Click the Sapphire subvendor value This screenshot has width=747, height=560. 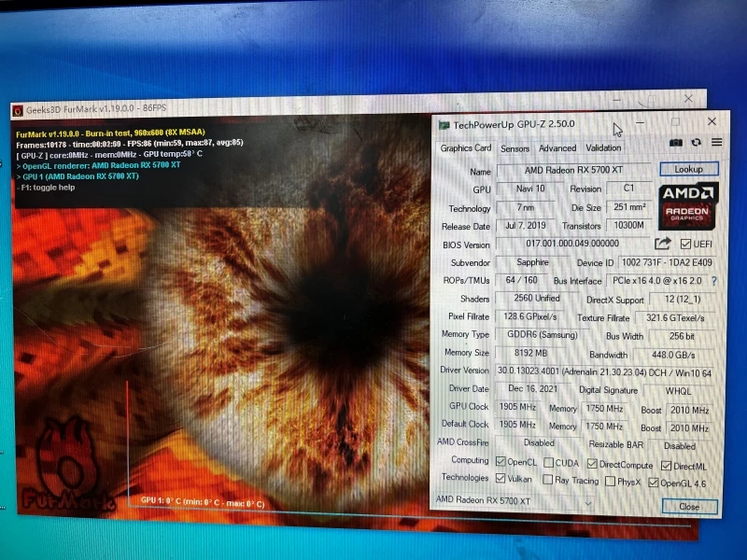click(x=532, y=262)
